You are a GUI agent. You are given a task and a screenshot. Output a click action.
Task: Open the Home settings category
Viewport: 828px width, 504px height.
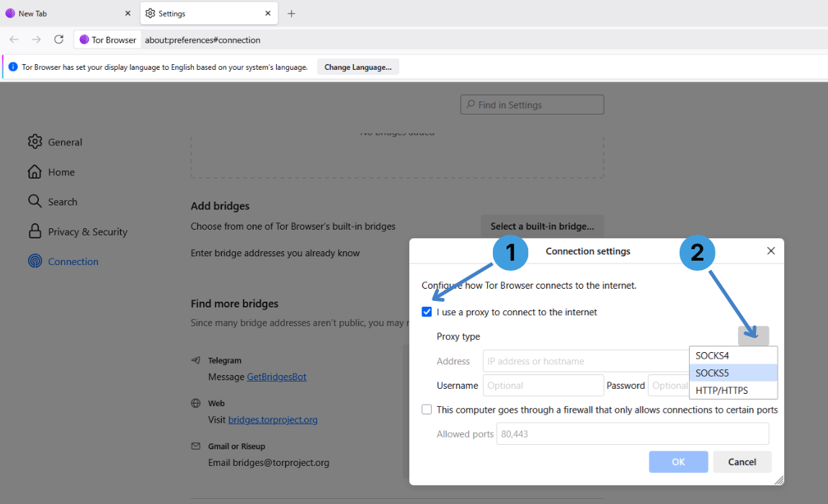[x=51, y=172]
